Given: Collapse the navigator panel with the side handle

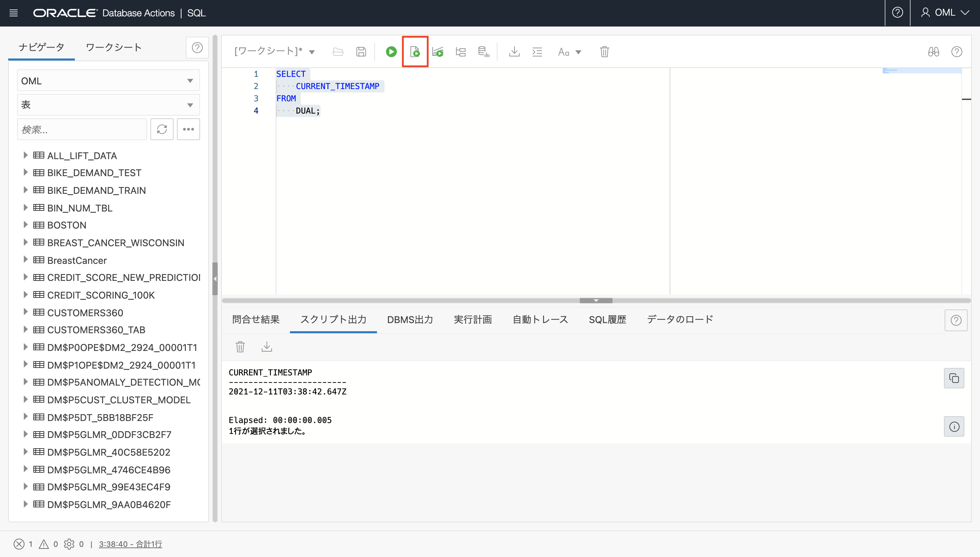Looking at the screenshot, I should pos(215,278).
